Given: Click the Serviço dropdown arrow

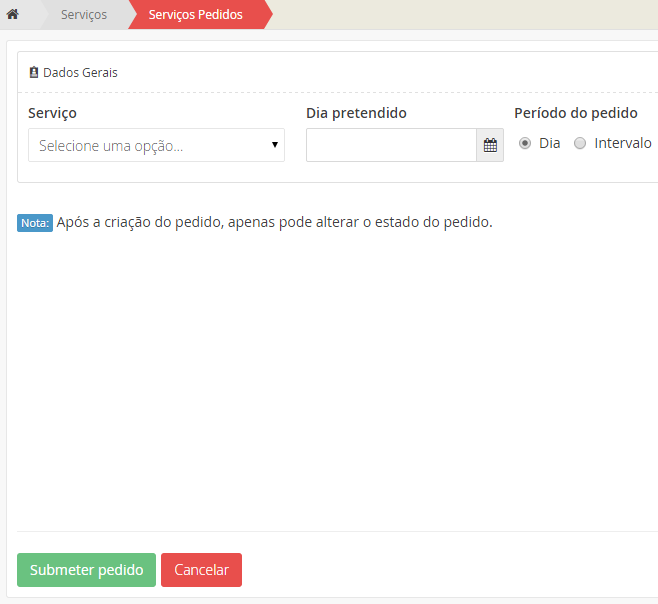Looking at the screenshot, I should (274, 145).
